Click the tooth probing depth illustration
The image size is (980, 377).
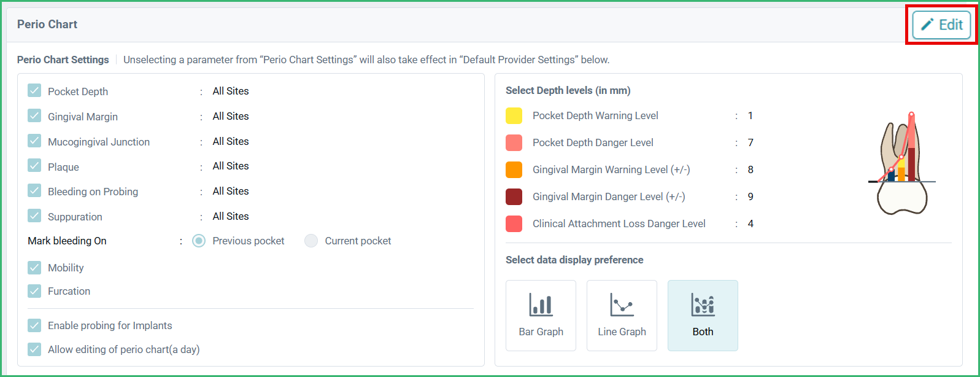pyautogui.click(x=902, y=163)
